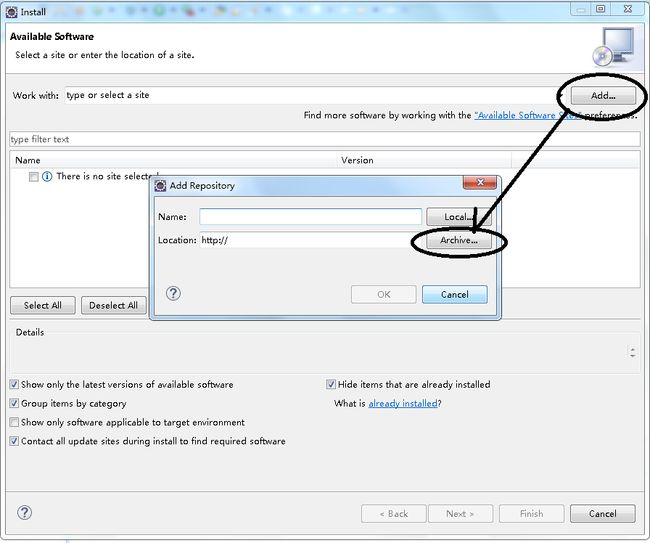Open the already installed link
Image resolution: width=650 pixels, height=543 pixels.
pyautogui.click(x=403, y=403)
